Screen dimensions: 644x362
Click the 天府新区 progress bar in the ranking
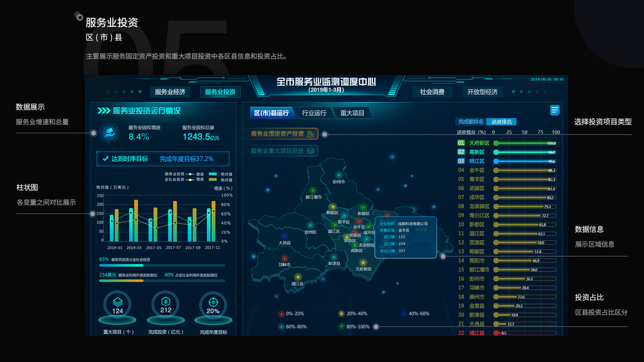[525, 143]
